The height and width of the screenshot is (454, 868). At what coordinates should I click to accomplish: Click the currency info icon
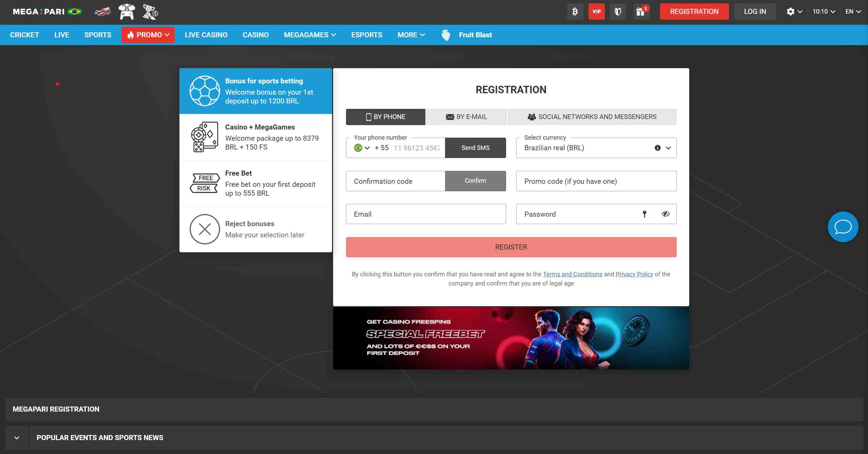point(658,148)
